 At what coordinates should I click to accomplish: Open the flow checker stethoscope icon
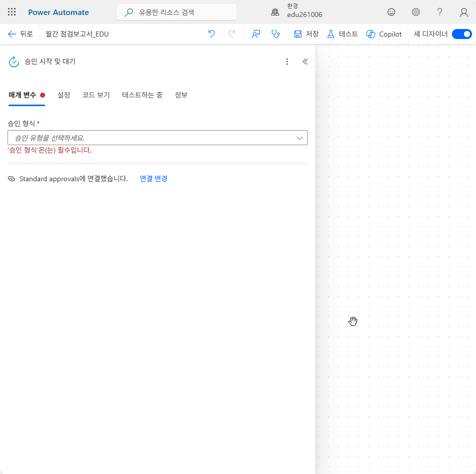276,34
